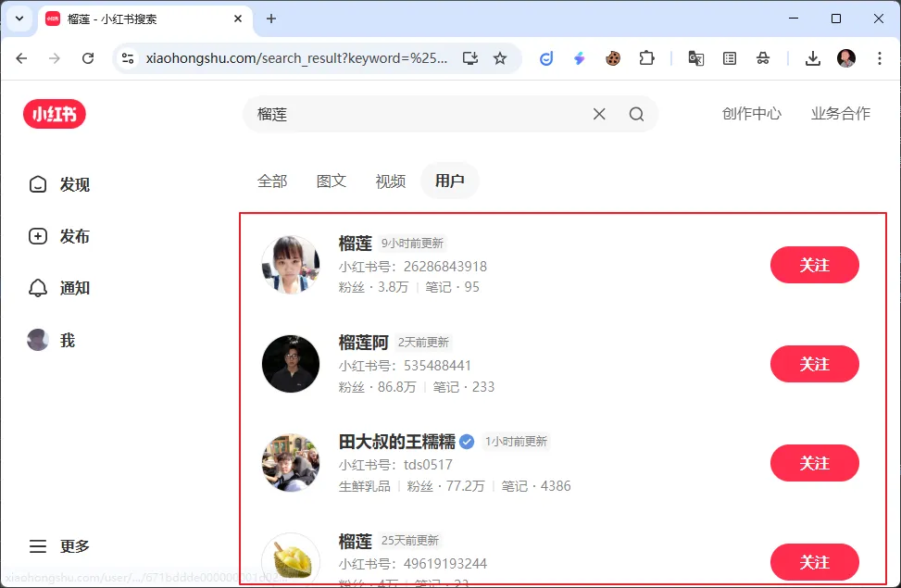The height and width of the screenshot is (588, 901).
Task: Open 创作中心 link
Action: pos(751,114)
